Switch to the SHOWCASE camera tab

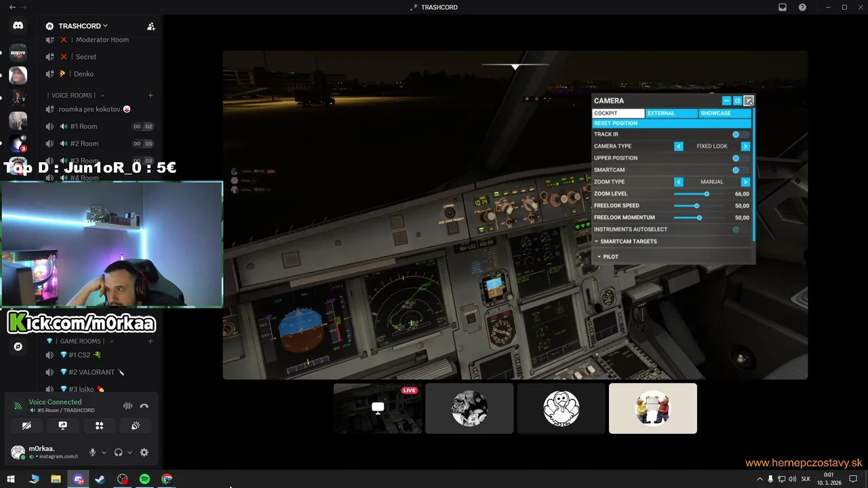(x=725, y=113)
